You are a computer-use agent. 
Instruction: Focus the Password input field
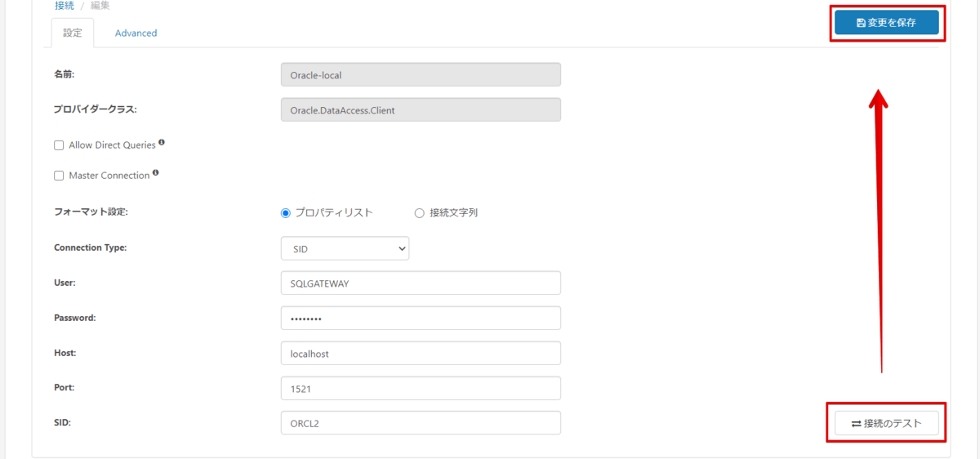[x=421, y=318]
